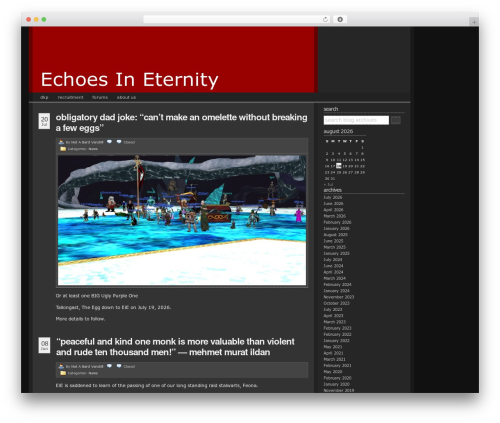
Task: Click the author icon under the monk quote post
Action: 61,366
